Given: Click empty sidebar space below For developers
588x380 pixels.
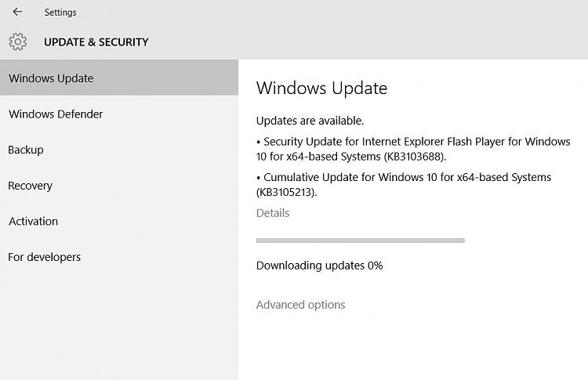Looking at the screenshot, I should point(118,329).
